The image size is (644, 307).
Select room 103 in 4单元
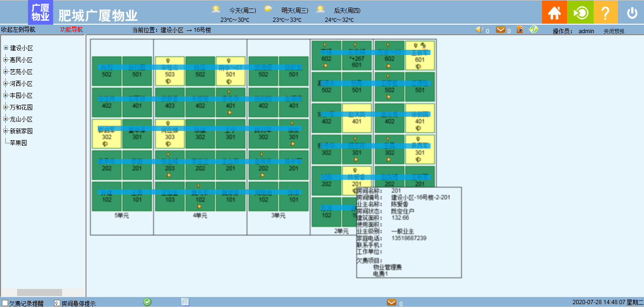(x=170, y=196)
